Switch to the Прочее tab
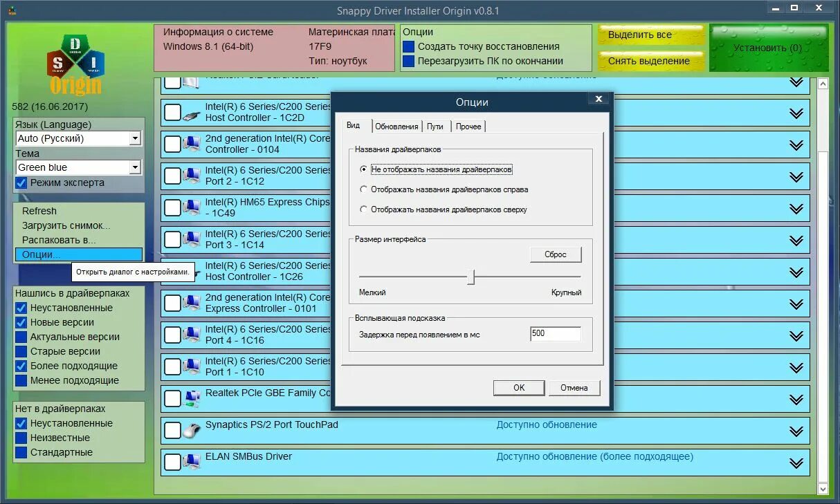 click(x=468, y=127)
